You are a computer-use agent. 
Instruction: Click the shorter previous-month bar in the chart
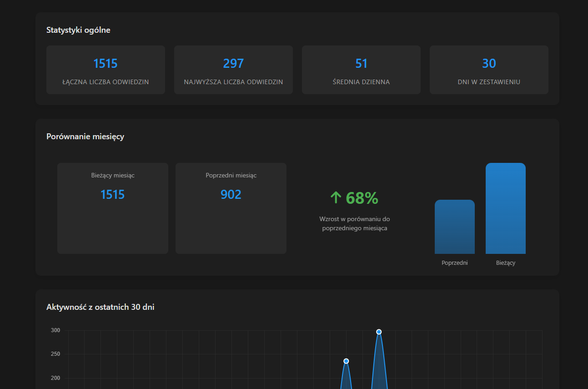tap(455, 227)
